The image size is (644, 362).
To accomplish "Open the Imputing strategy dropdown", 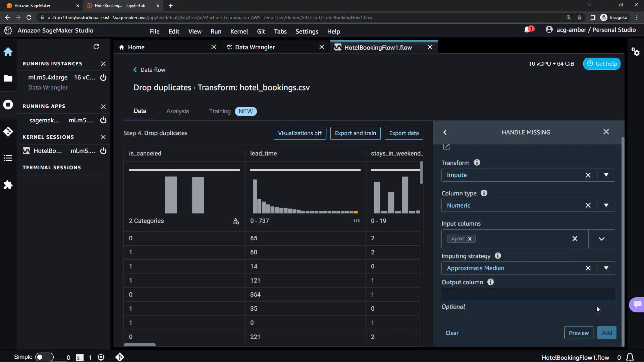I will [606, 268].
